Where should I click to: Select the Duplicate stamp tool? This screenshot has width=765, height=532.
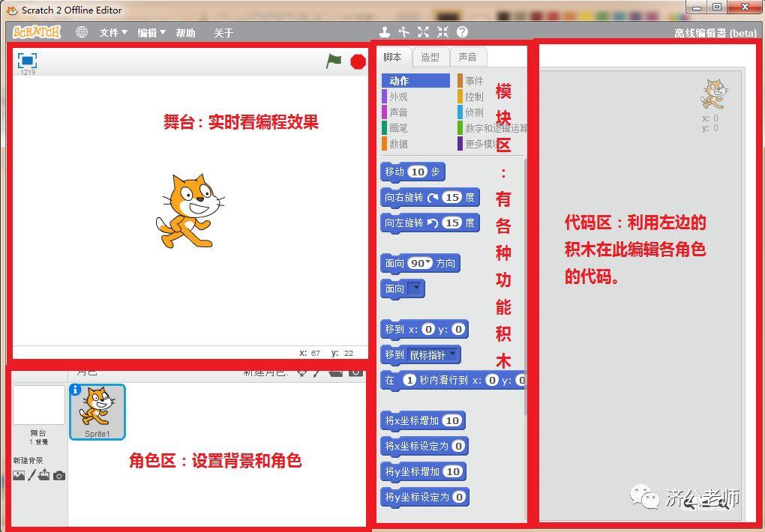[x=385, y=32]
